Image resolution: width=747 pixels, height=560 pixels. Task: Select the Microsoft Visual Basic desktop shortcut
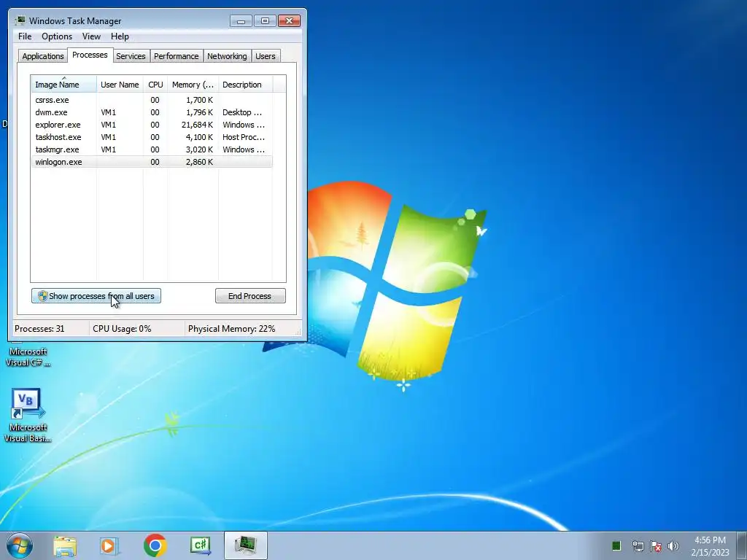27,415
